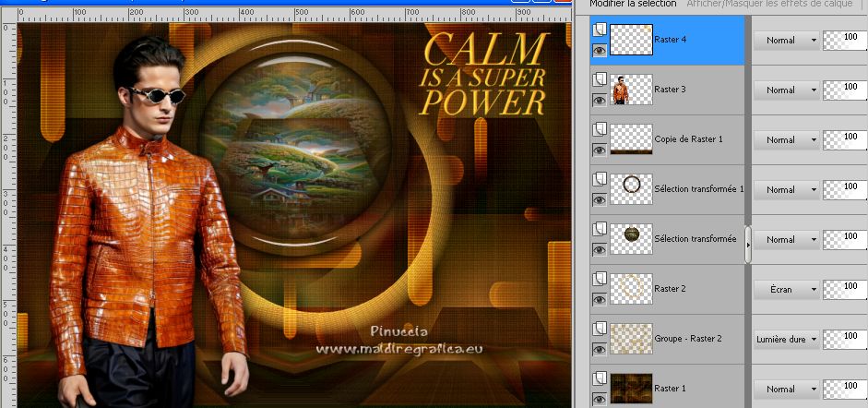Select the Raster 2 layer thumbnail

(631, 289)
